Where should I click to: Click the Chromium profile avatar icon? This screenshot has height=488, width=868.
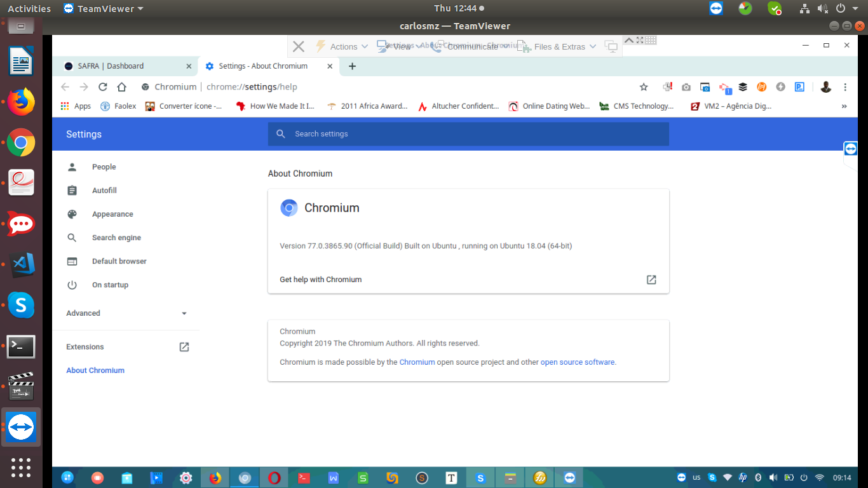[x=825, y=87]
